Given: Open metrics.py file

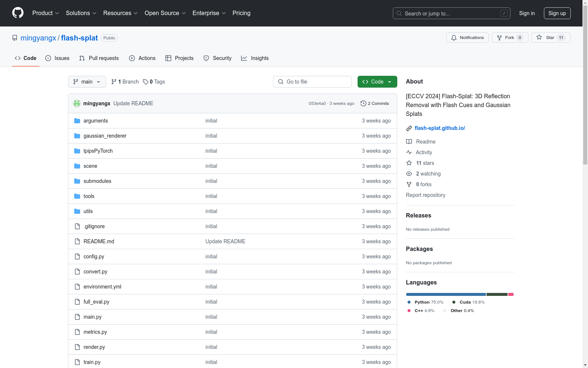Looking at the screenshot, I should pyautogui.click(x=95, y=332).
